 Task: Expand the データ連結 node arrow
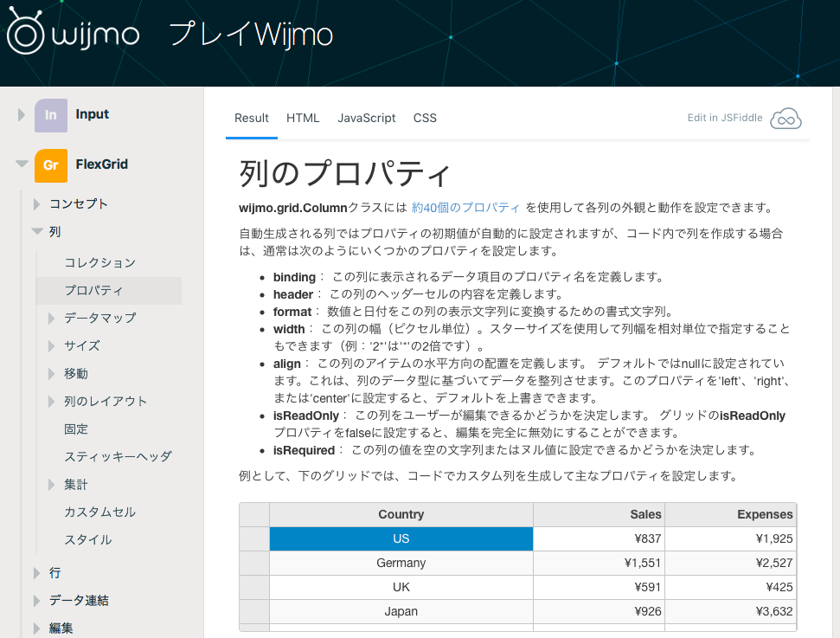tap(36, 601)
